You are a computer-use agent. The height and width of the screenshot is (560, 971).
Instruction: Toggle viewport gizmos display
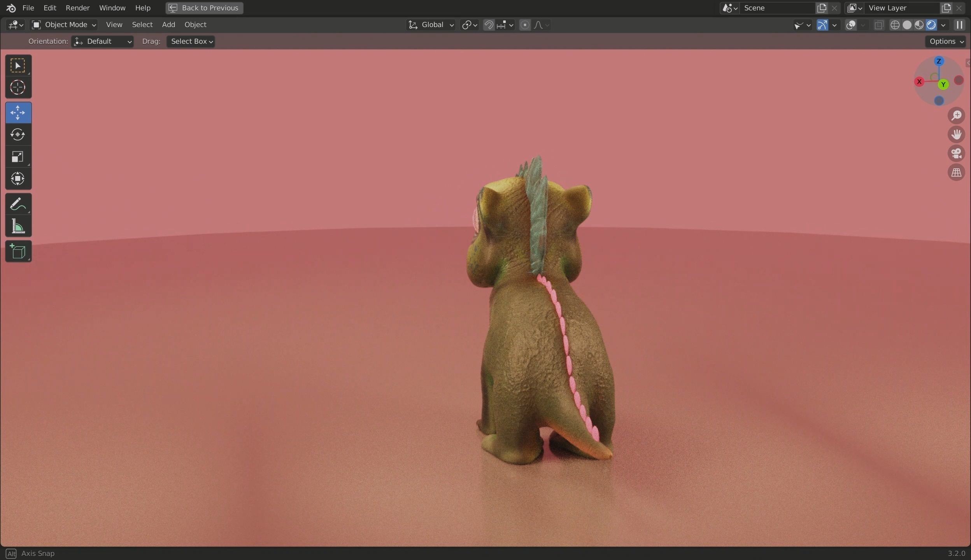(822, 25)
